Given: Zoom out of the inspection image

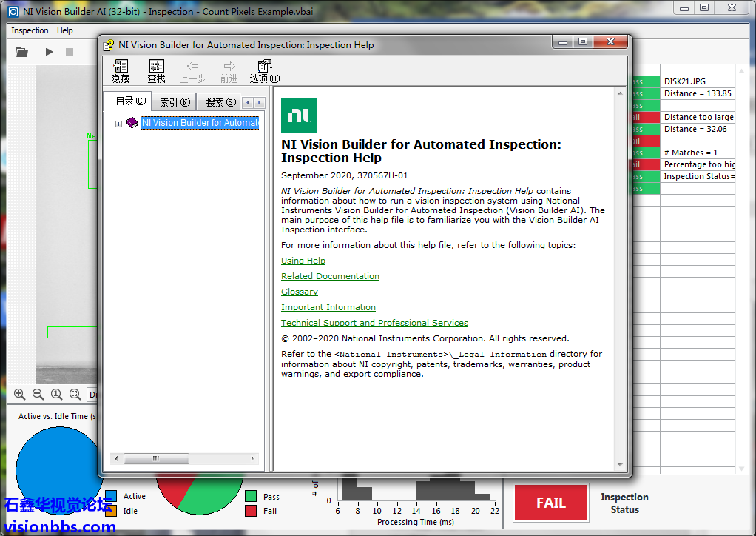Looking at the screenshot, I should [x=38, y=395].
